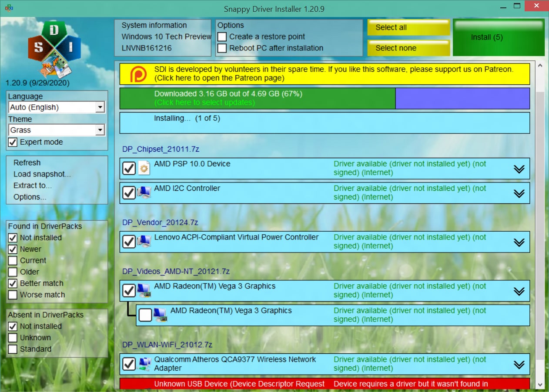Click the computer icon for AMD I2C Controller
The image size is (549, 392).
pos(144,193)
